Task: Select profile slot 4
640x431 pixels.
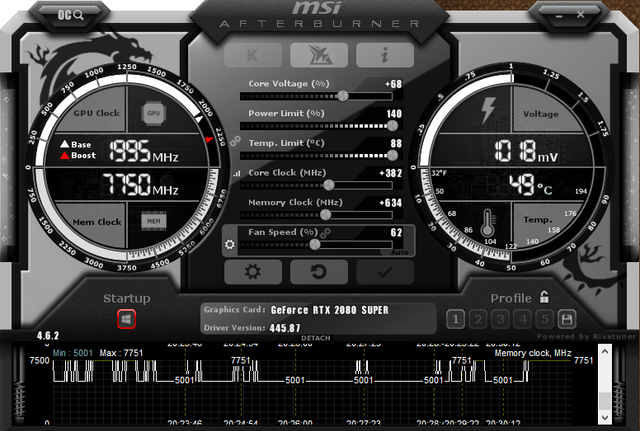Action: pyautogui.click(x=523, y=319)
